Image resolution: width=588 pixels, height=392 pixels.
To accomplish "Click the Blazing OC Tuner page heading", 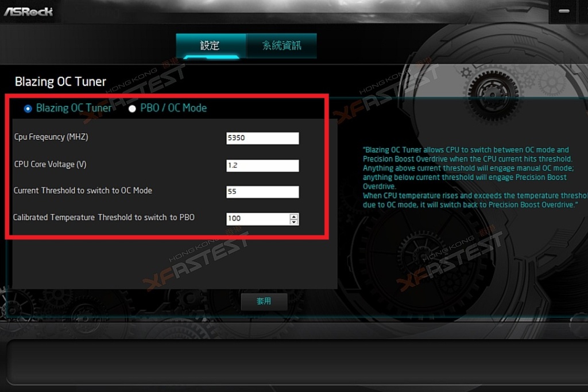I will pos(60,81).
